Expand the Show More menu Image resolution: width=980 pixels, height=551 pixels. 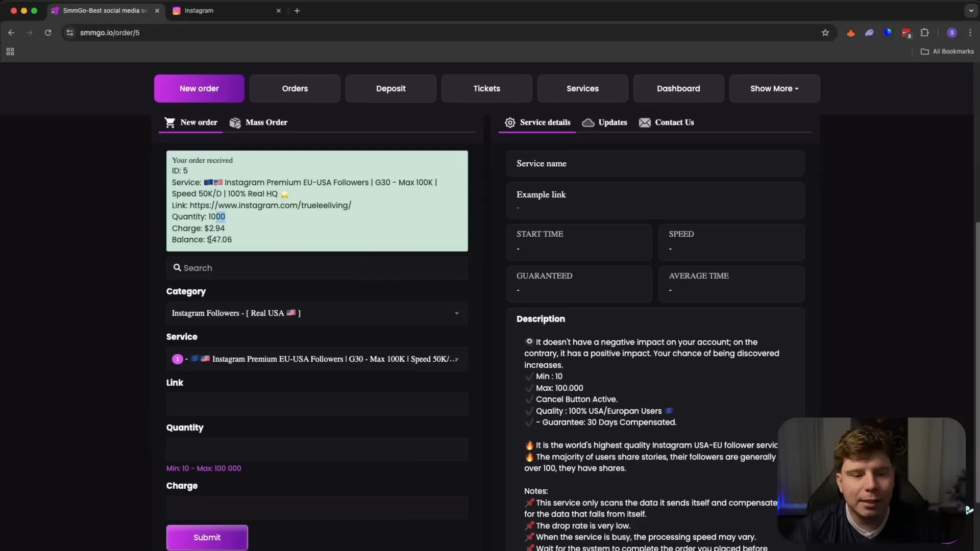pyautogui.click(x=774, y=89)
